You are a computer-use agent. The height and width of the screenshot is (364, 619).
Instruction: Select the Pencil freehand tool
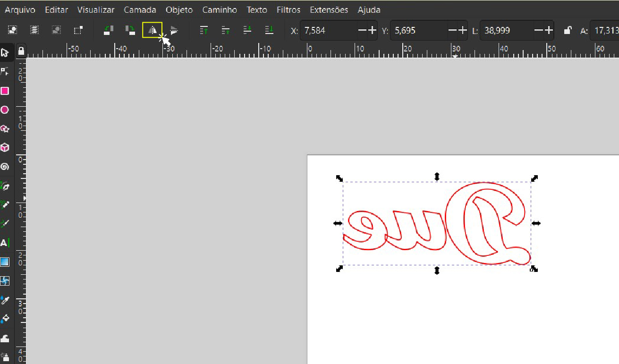coord(5,205)
